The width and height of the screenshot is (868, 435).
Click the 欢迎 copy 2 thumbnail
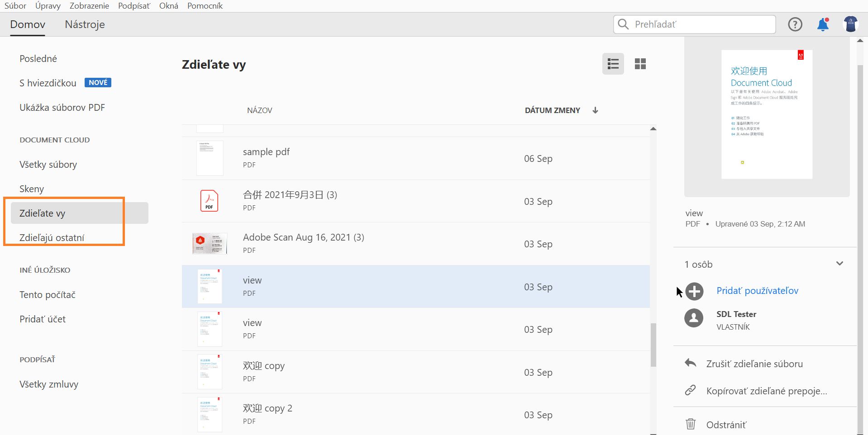pos(210,415)
